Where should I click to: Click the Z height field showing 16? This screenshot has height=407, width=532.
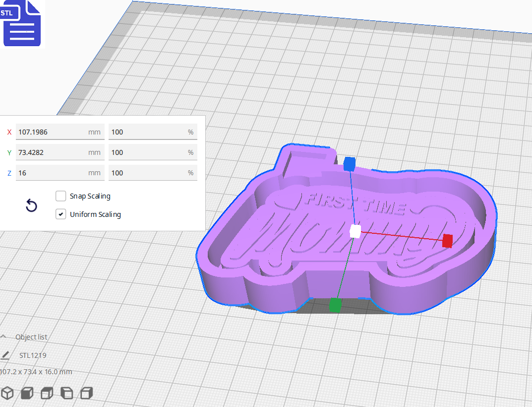click(x=59, y=173)
